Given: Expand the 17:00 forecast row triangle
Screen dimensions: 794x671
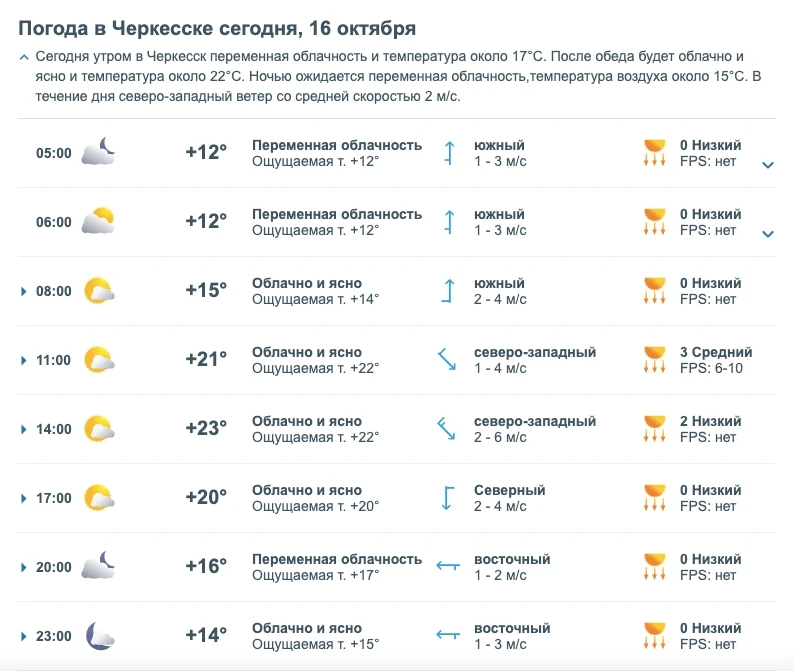Looking at the screenshot, I should 23,498.
